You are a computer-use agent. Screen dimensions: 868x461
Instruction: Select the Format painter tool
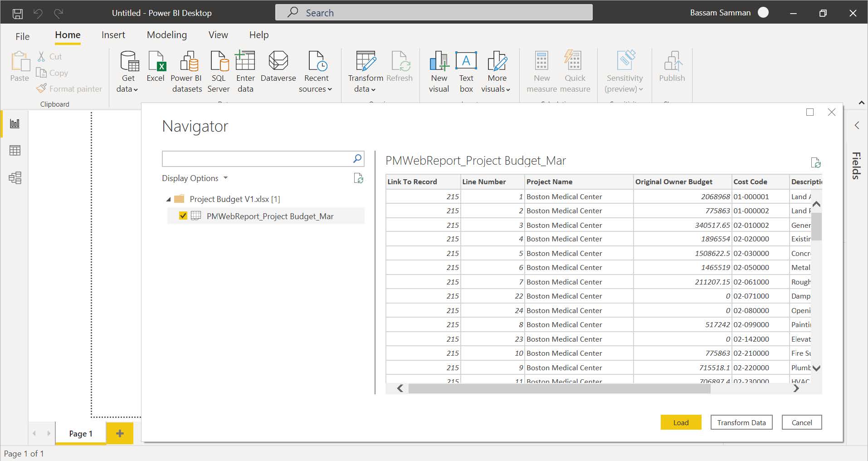click(x=69, y=89)
